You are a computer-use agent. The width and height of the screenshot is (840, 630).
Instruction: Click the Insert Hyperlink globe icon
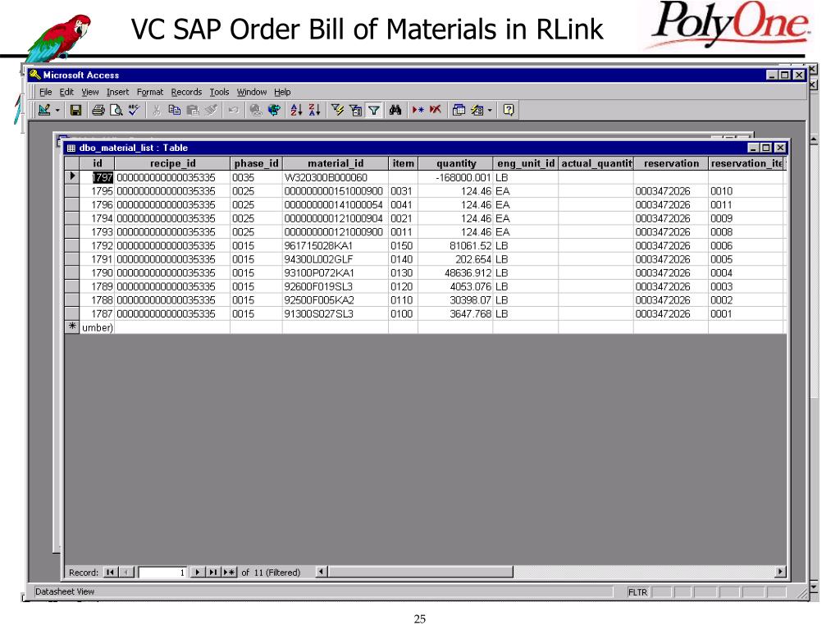256,111
